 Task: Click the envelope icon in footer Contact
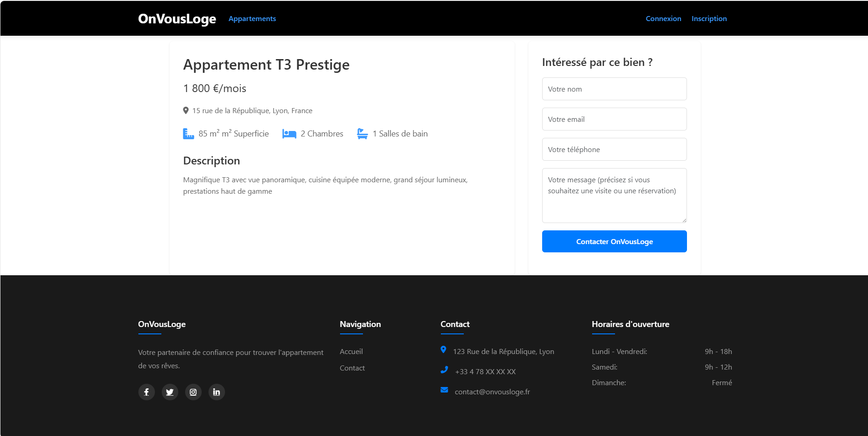pos(444,390)
